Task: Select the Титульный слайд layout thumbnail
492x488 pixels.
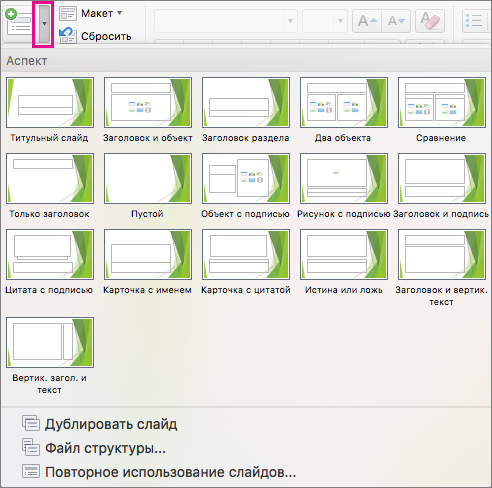Action: point(50,103)
